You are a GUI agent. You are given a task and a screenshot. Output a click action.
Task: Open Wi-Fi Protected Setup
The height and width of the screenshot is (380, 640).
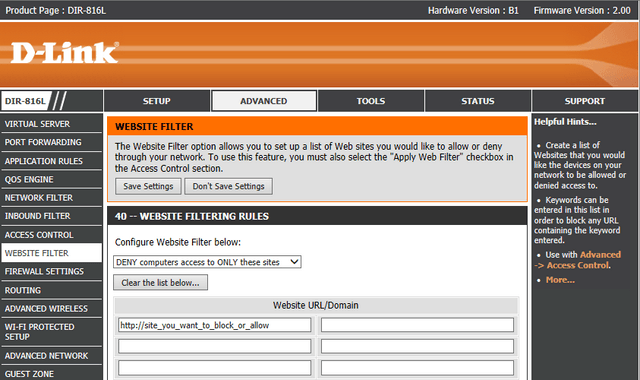point(51,332)
